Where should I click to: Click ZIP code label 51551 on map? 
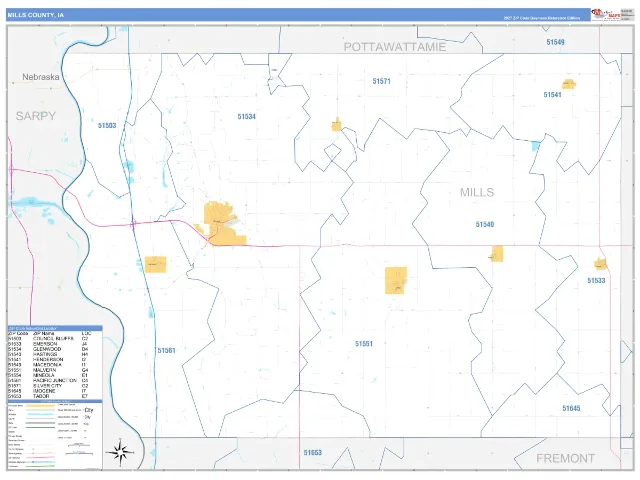pos(364,344)
